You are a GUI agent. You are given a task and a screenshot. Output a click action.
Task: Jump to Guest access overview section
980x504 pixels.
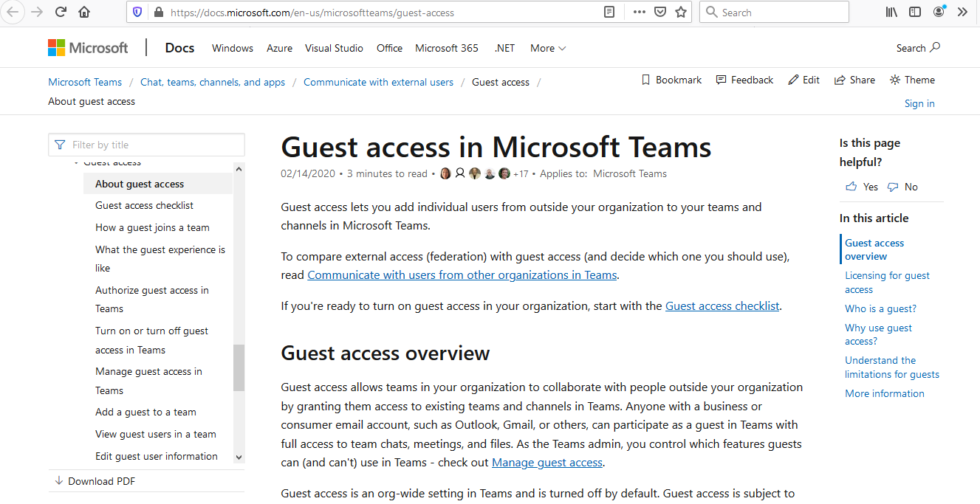874,249
